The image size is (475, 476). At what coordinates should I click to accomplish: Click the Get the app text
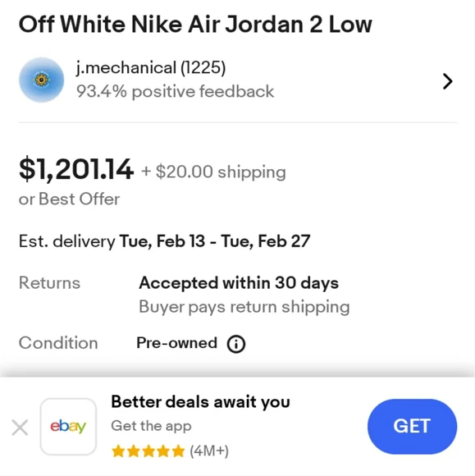(x=151, y=426)
